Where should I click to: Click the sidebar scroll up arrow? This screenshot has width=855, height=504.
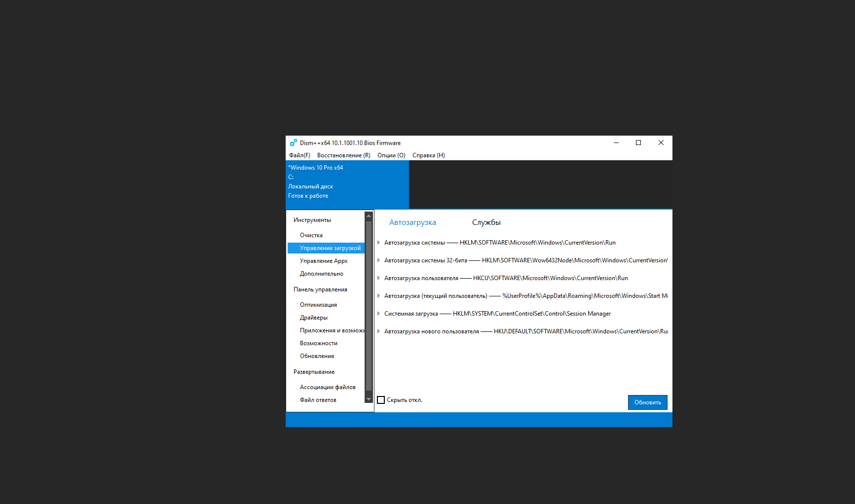coord(369,216)
